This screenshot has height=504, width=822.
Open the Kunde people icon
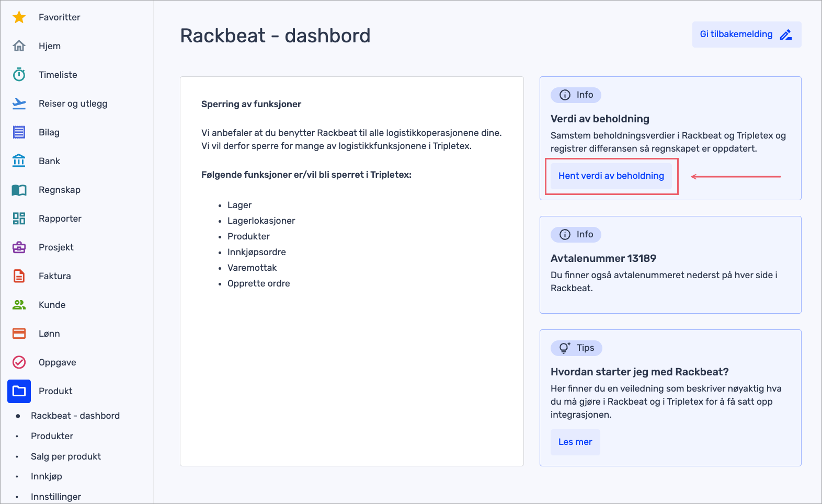[19, 305]
